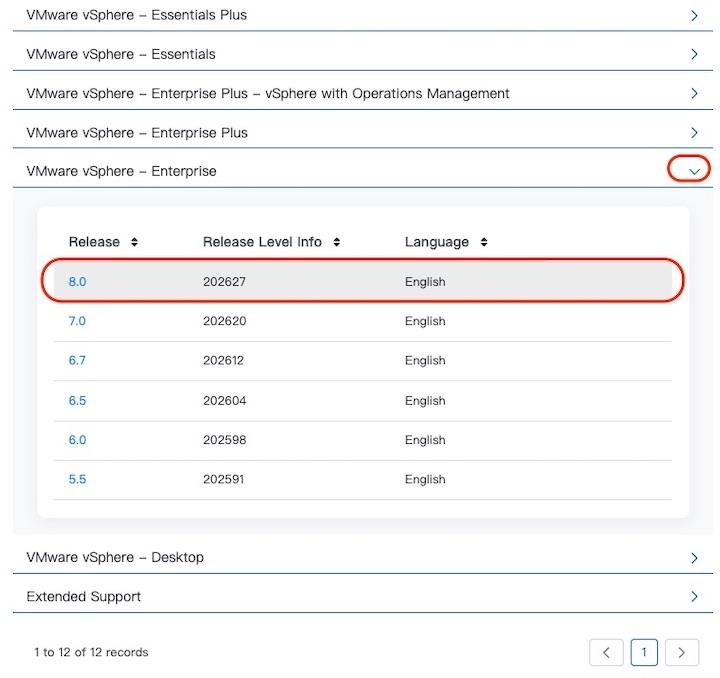Select release level value 202591
This screenshot has width=720, height=678.
tap(223, 479)
